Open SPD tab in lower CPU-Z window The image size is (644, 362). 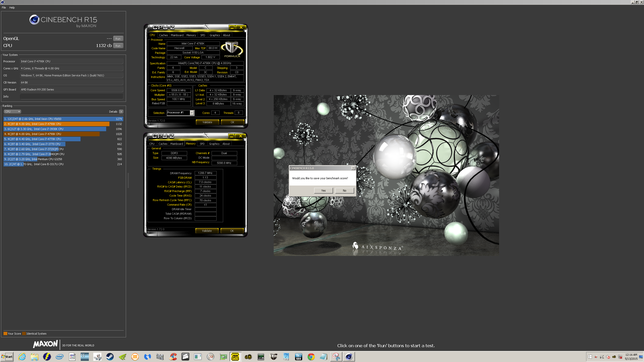pos(202,144)
